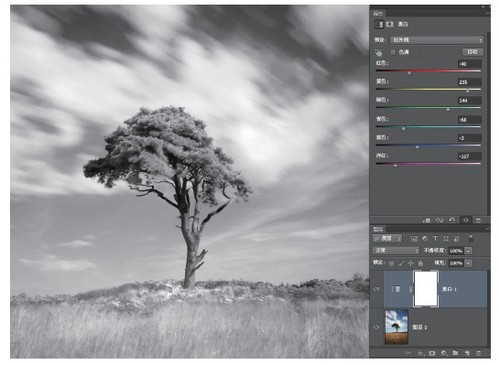
Task: Filter layers by type (T) icon
Action: click(435, 239)
